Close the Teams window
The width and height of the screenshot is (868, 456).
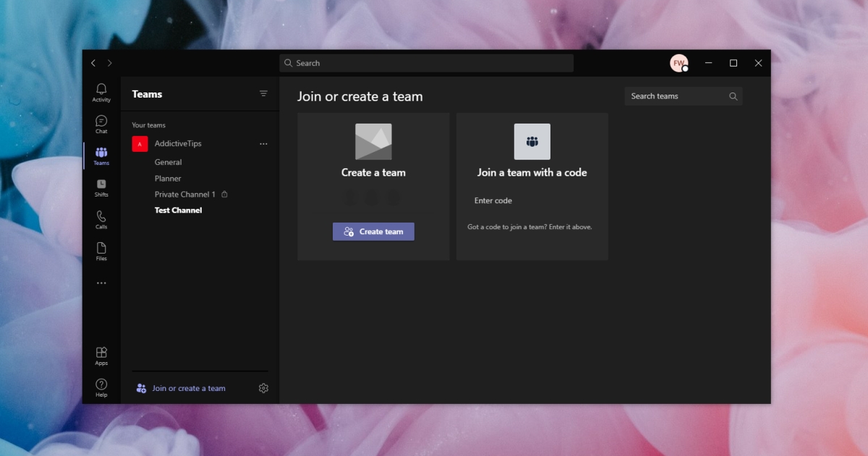[758, 63]
